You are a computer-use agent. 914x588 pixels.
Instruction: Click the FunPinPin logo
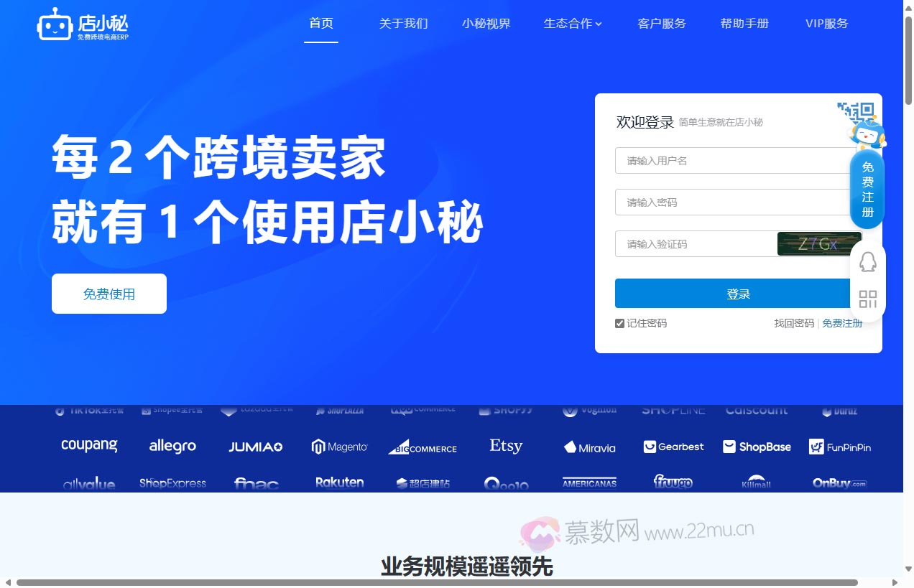pos(839,447)
